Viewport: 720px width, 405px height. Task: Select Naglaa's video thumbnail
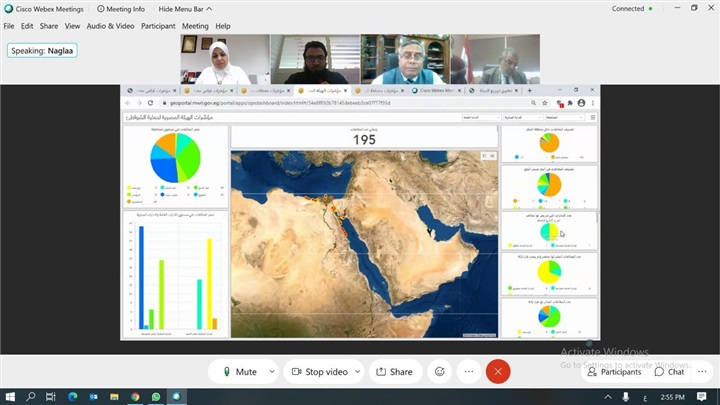[225, 59]
